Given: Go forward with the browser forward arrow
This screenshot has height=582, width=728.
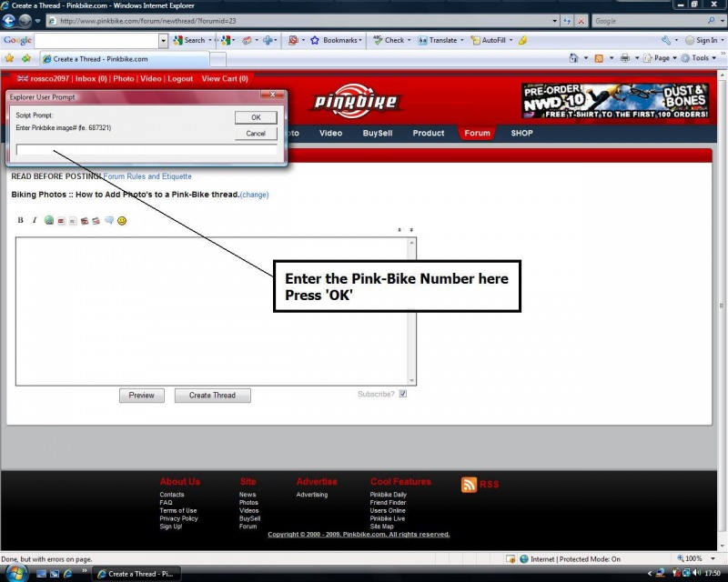Looking at the screenshot, I should tap(25, 21).
